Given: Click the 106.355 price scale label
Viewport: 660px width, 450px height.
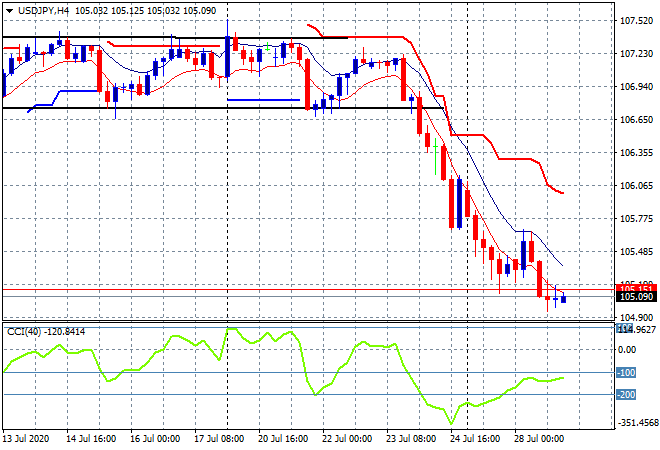Looking at the screenshot, I should [x=636, y=152].
